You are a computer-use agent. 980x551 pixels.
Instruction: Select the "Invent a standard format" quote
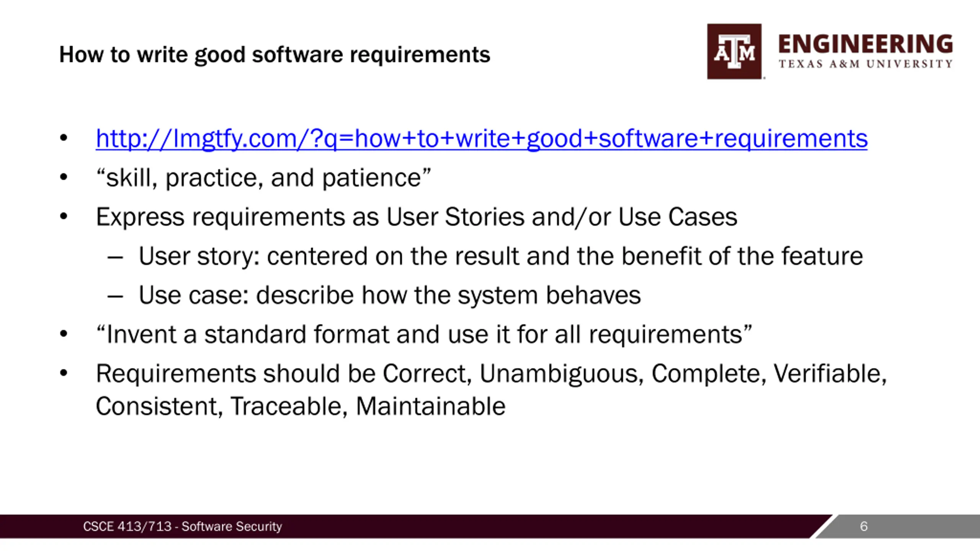click(x=424, y=334)
